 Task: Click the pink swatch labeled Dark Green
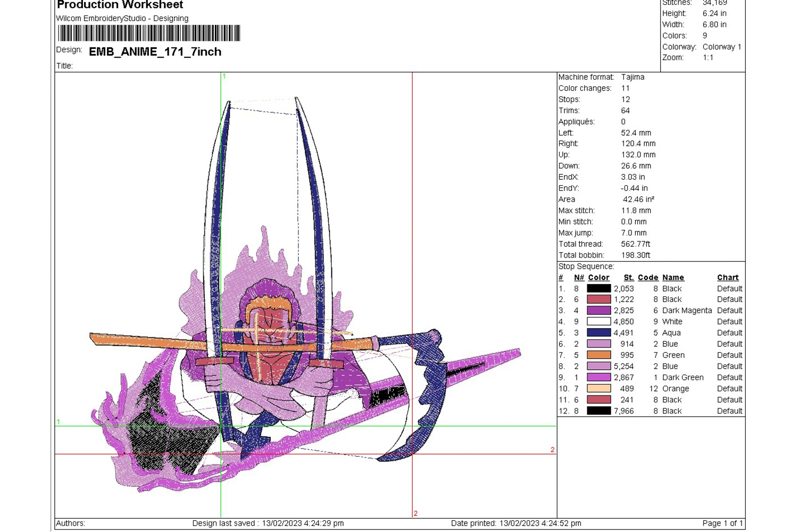tap(598, 378)
